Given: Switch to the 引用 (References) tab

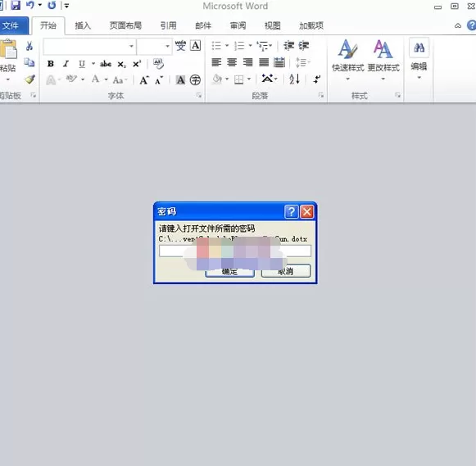Looking at the screenshot, I should [x=169, y=25].
